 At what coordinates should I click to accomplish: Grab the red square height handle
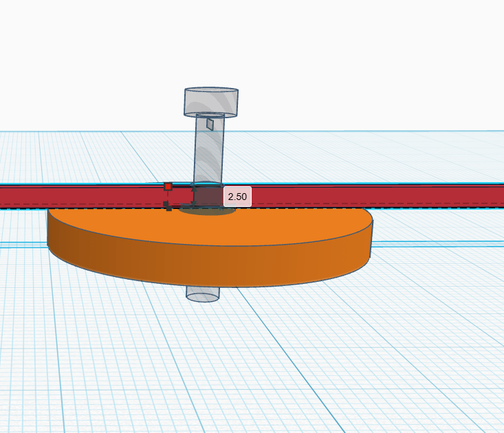[x=168, y=187]
